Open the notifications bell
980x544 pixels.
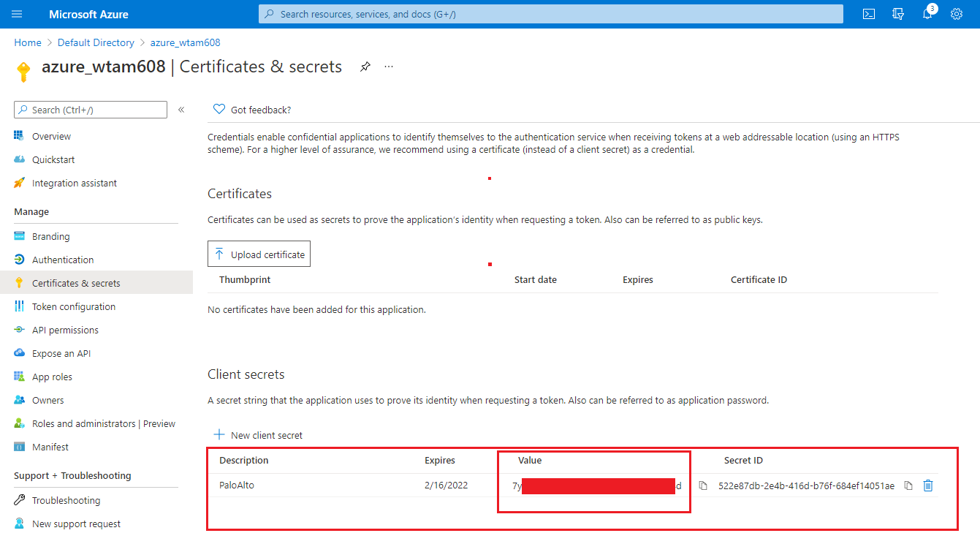pyautogui.click(x=927, y=14)
